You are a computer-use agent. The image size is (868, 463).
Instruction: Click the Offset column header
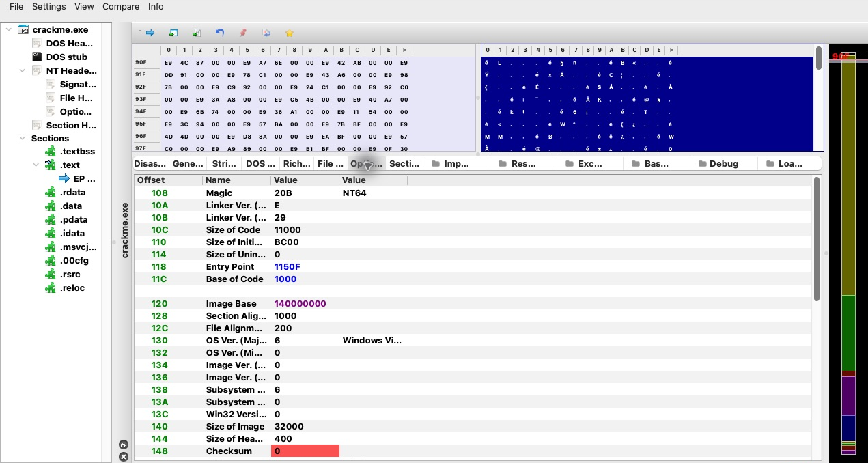168,180
